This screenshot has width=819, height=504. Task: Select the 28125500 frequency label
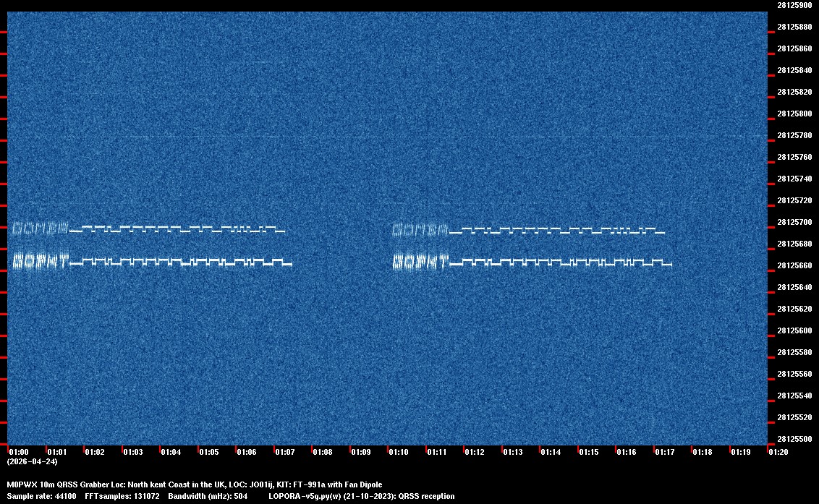coord(794,439)
